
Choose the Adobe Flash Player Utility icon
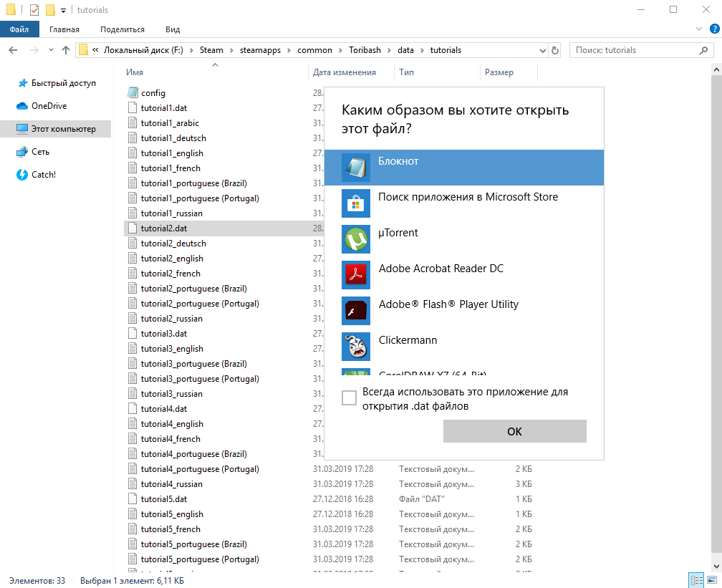pyautogui.click(x=356, y=311)
